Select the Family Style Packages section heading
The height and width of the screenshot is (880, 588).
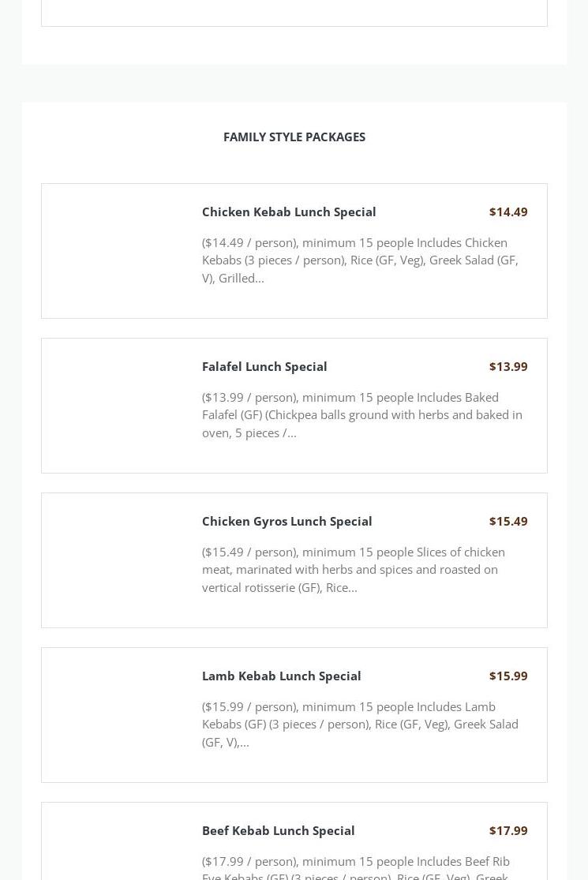pos(294,137)
